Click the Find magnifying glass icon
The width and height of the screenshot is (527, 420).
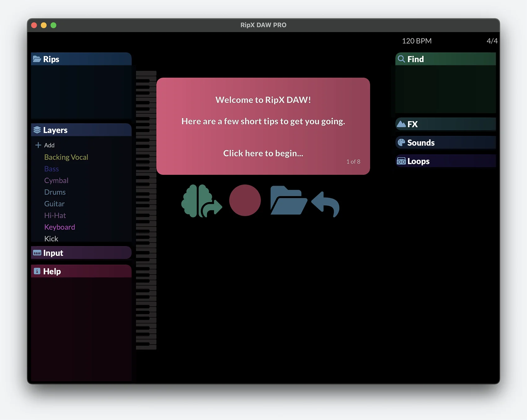(401, 59)
